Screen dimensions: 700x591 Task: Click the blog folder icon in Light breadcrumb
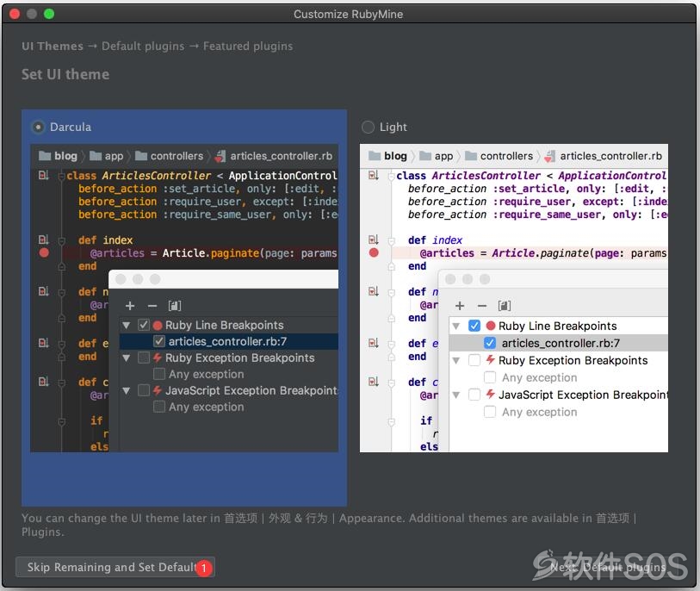pyautogui.click(x=375, y=156)
